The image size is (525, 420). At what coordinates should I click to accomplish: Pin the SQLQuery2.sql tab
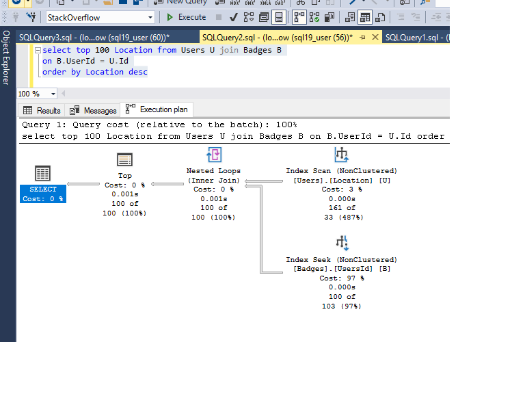tap(362, 38)
